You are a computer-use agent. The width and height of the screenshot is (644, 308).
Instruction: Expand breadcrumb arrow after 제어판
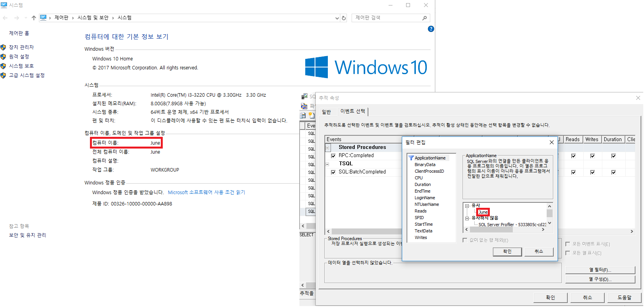click(73, 18)
